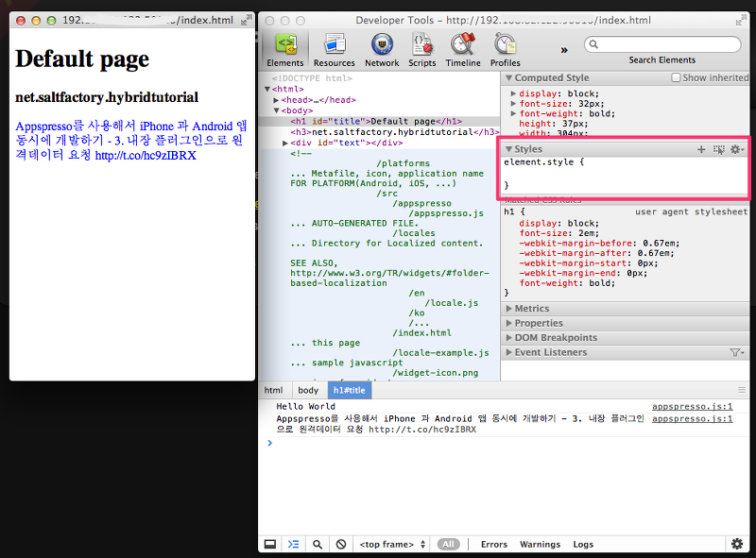
Task: Click the Hello World console message
Action: (x=305, y=407)
